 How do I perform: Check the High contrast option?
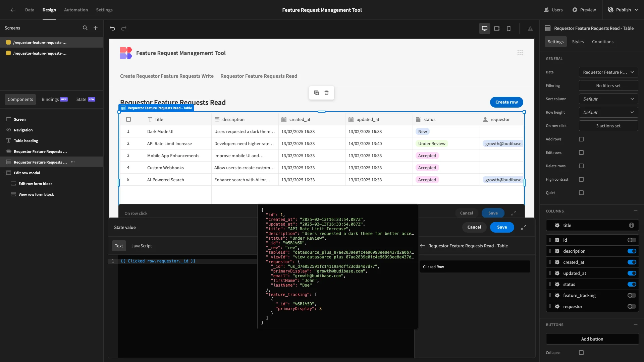tap(581, 179)
